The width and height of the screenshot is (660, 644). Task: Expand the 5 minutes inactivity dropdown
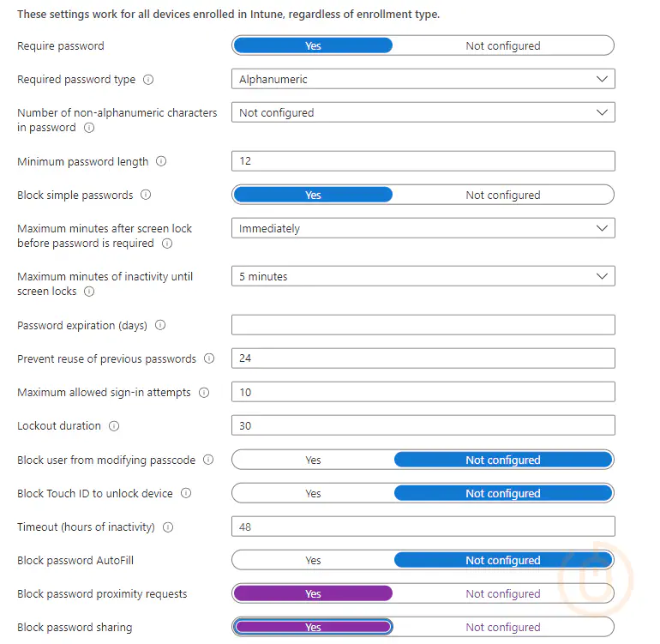pos(423,276)
